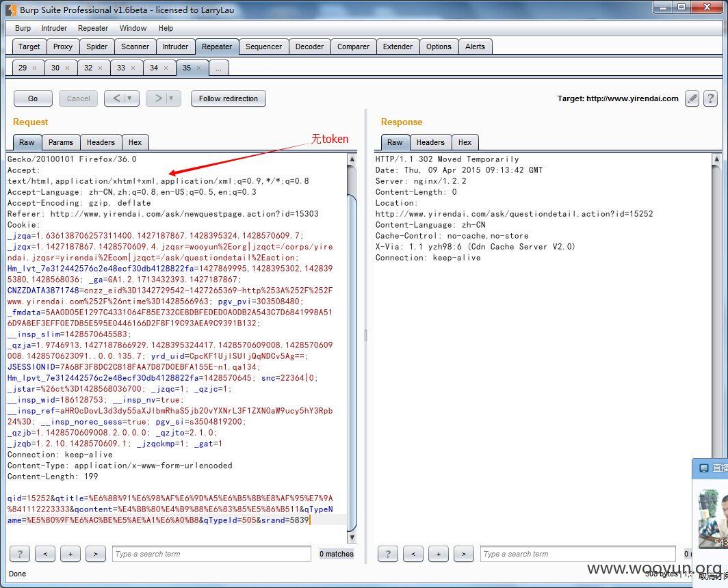
Task: Switch to the Comparer tab
Action: tap(353, 46)
